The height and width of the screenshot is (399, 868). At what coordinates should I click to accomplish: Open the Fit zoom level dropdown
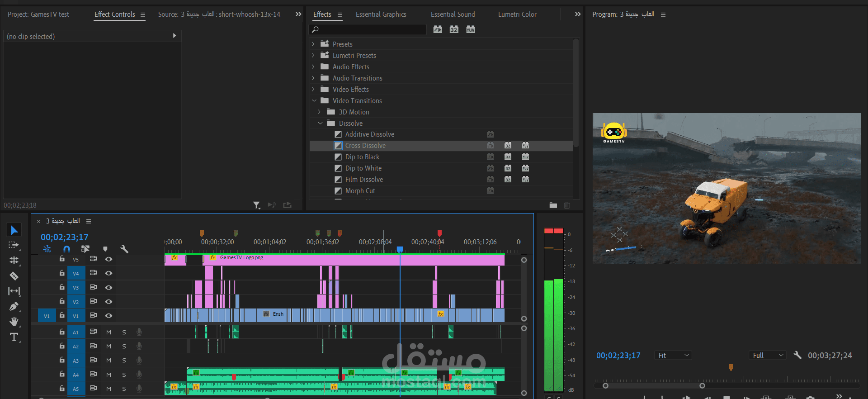tap(673, 355)
